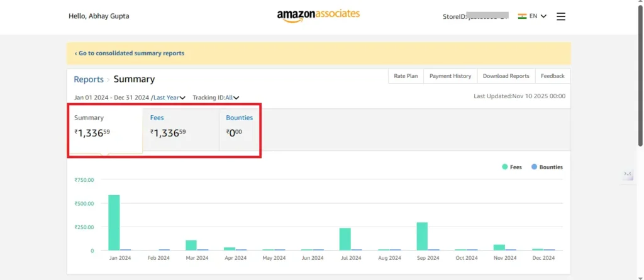Select the Summary tab

pyautogui.click(x=105, y=130)
